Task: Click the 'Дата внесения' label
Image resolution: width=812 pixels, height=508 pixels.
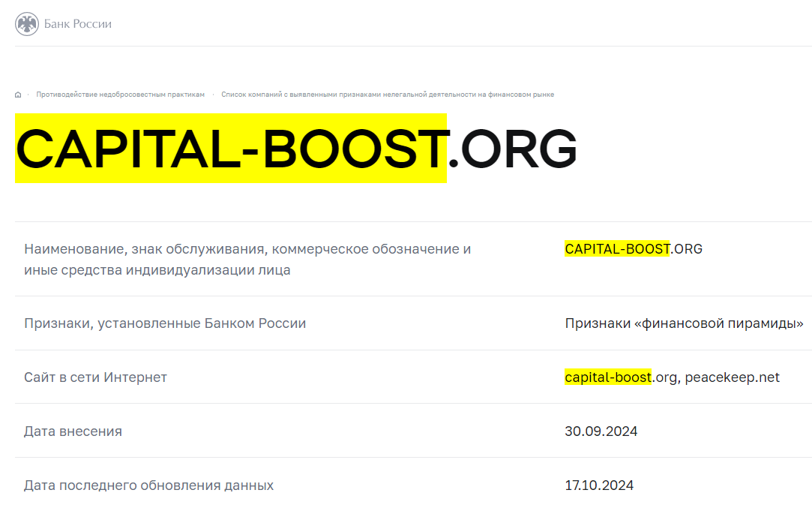Action: pos(73,431)
